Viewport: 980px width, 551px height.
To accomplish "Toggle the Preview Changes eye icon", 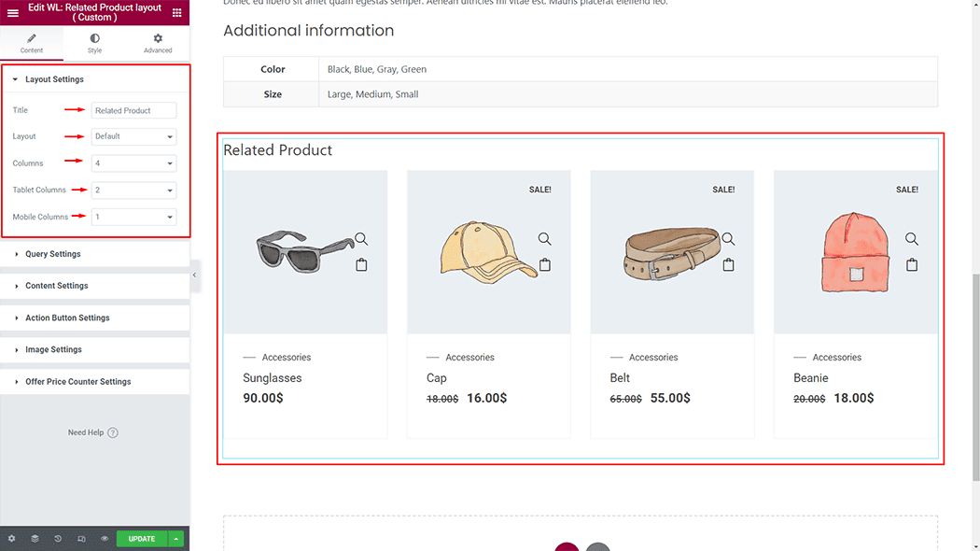I will click(x=105, y=539).
